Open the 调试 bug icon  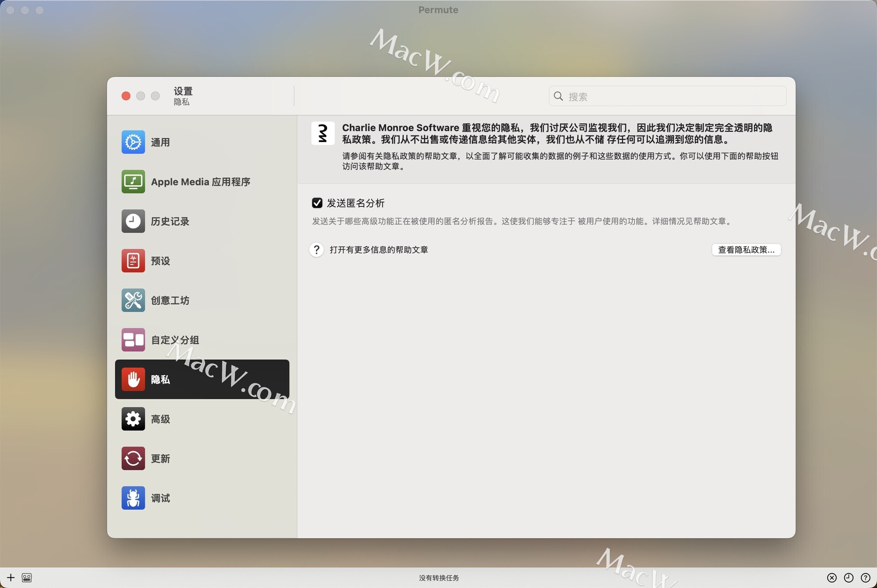tap(133, 498)
